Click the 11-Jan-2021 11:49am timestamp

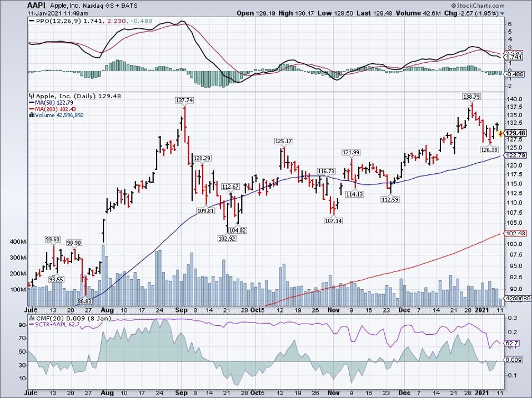click(58, 13)
